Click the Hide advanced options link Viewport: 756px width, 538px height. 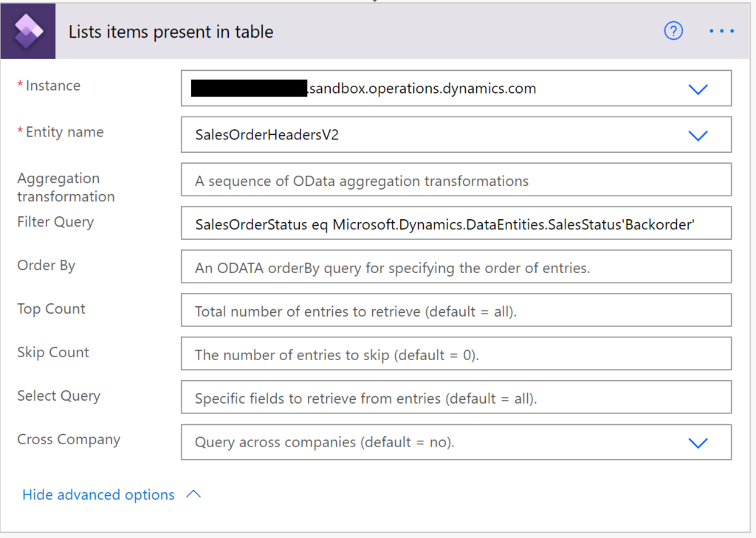point(98,494)
